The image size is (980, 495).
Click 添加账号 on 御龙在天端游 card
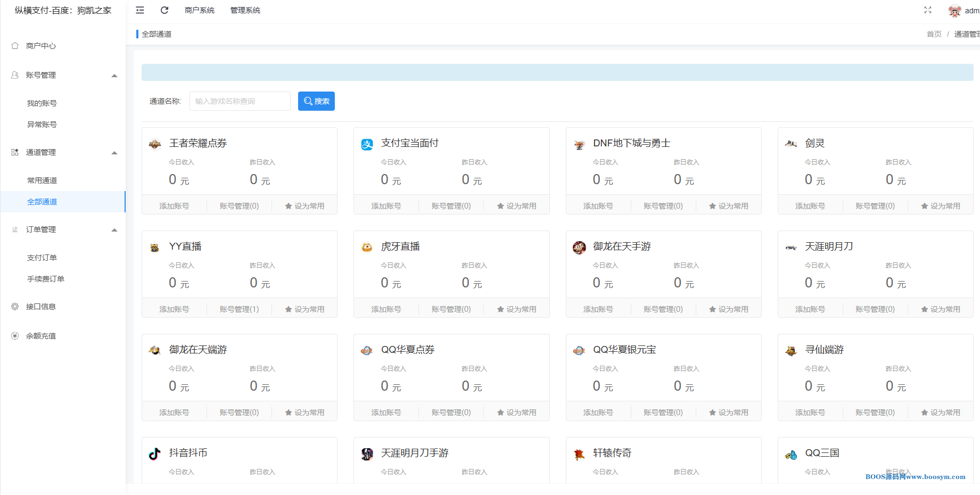coord(174,412)
